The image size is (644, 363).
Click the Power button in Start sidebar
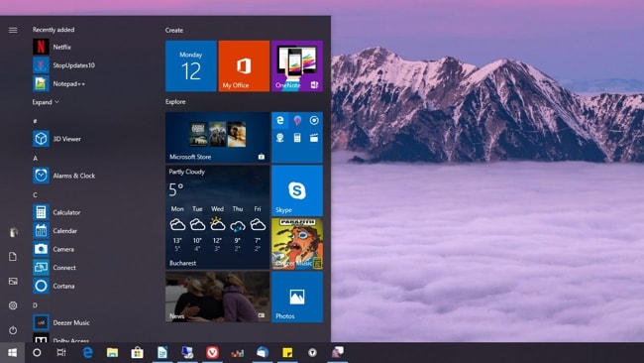pos(13,330)
